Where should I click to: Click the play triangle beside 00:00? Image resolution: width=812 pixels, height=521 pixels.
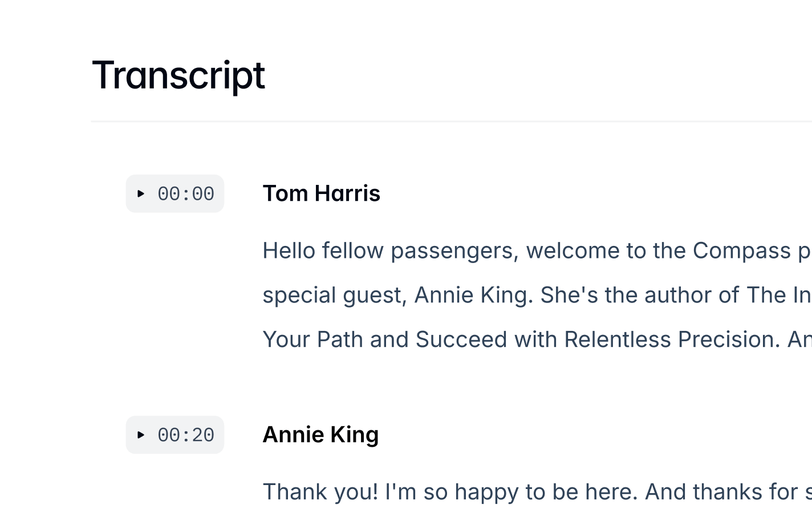point(141,194)
